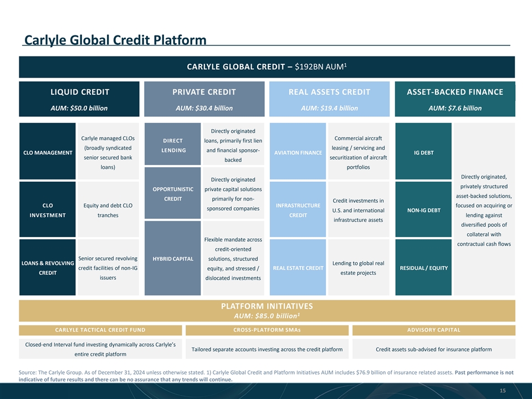Click the Real Estate Credit tile
The image size is (532, 399).
(x=298, y=268)
